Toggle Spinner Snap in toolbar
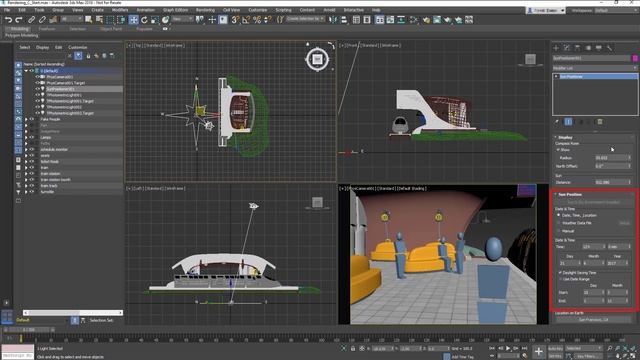Viewport: 640px width, 360px height. [267, 20]
